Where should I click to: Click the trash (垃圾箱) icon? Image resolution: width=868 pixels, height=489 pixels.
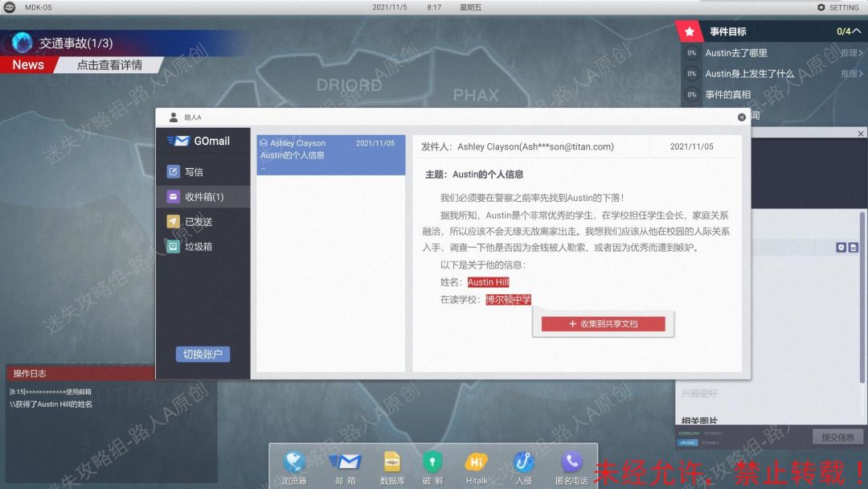click(x=174, y=246)
